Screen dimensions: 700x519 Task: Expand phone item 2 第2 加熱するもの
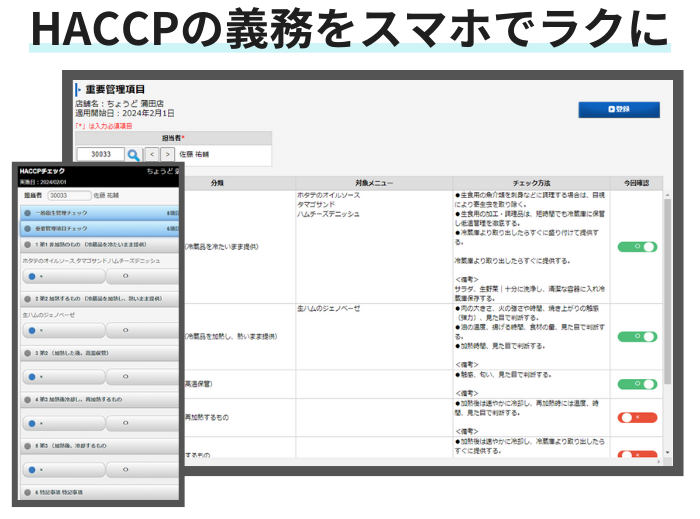click(x=100, y=299)
